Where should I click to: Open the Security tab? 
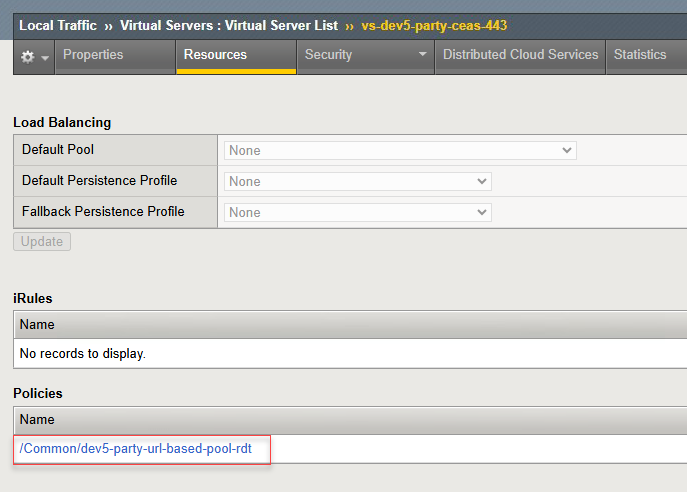pos(328,55)
